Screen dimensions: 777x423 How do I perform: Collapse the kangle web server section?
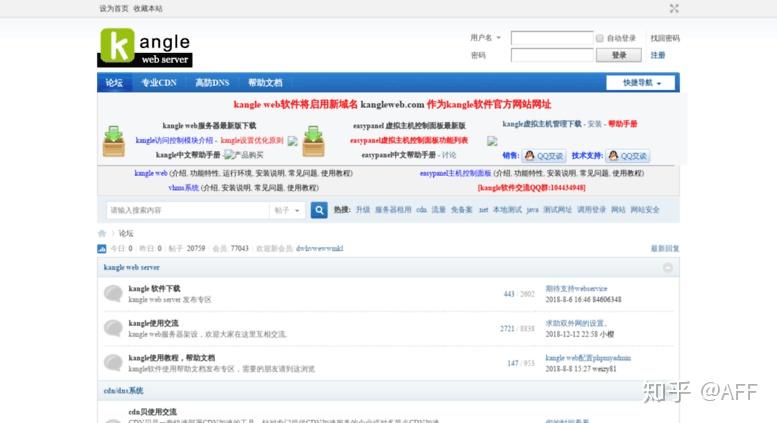(668, 267)
